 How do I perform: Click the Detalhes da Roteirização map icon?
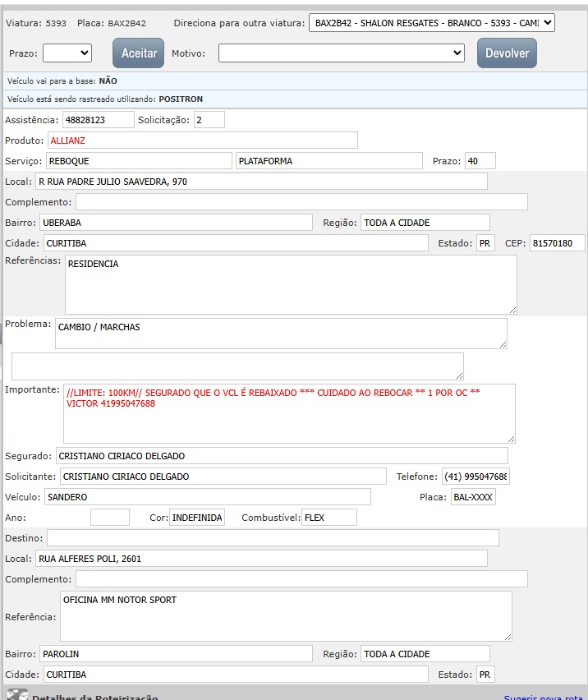(17, 695)
